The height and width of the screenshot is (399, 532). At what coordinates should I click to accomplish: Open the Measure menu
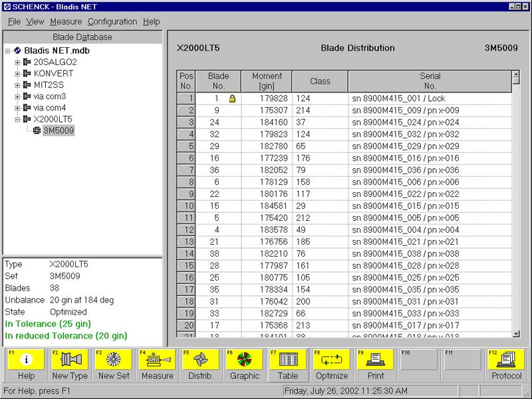(66, 21)
